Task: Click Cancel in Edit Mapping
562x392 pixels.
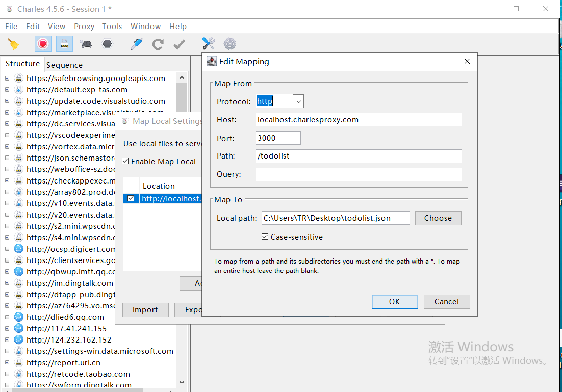Action: pos(447,302)
